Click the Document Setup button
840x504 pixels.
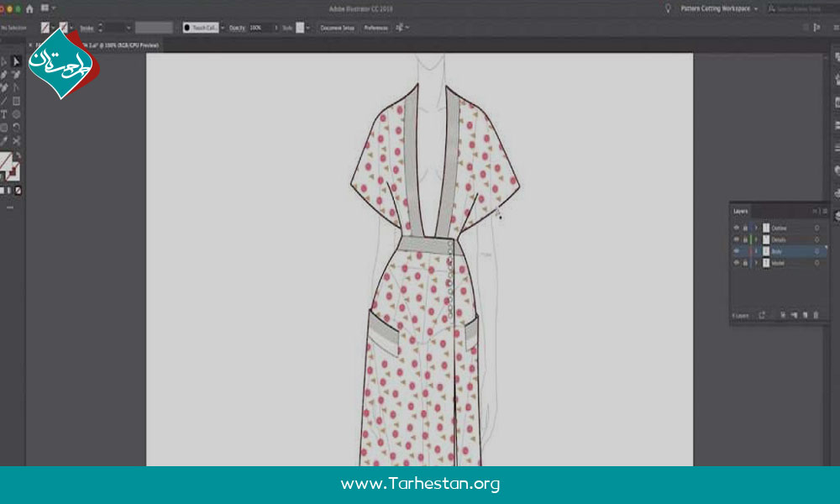338,28
